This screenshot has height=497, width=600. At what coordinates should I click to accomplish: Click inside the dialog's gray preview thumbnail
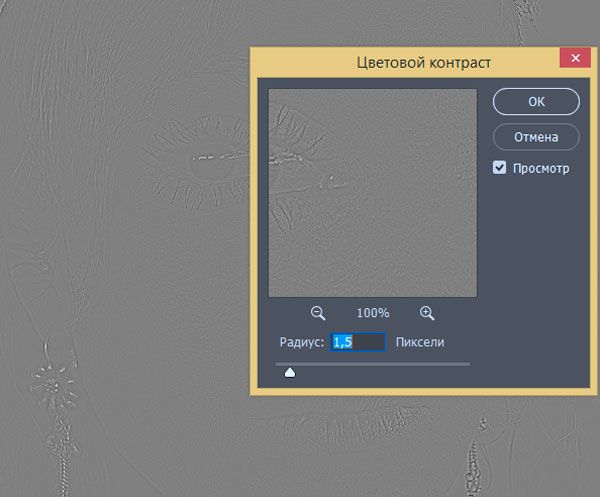[373, 193]
